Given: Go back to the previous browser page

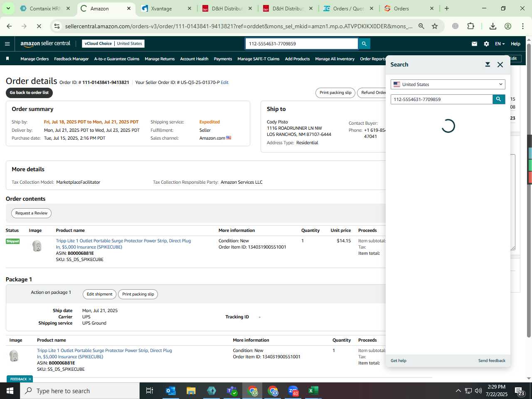Looking at the screenshot, I should tap(9, 26).
